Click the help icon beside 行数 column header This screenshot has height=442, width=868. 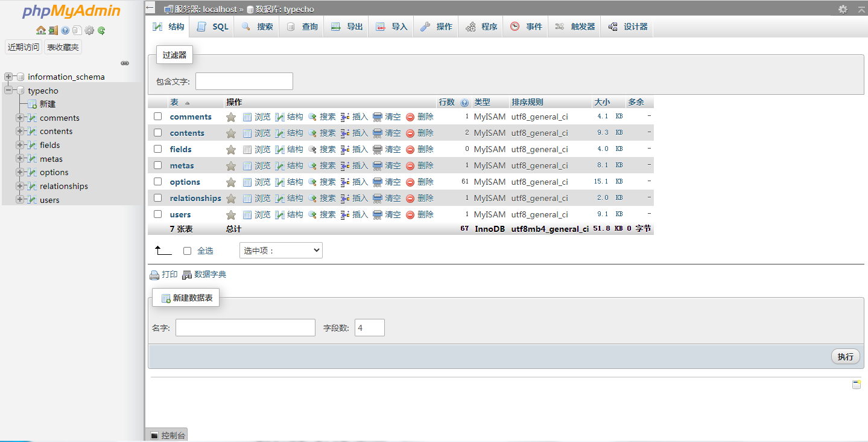tap(464, 103)
